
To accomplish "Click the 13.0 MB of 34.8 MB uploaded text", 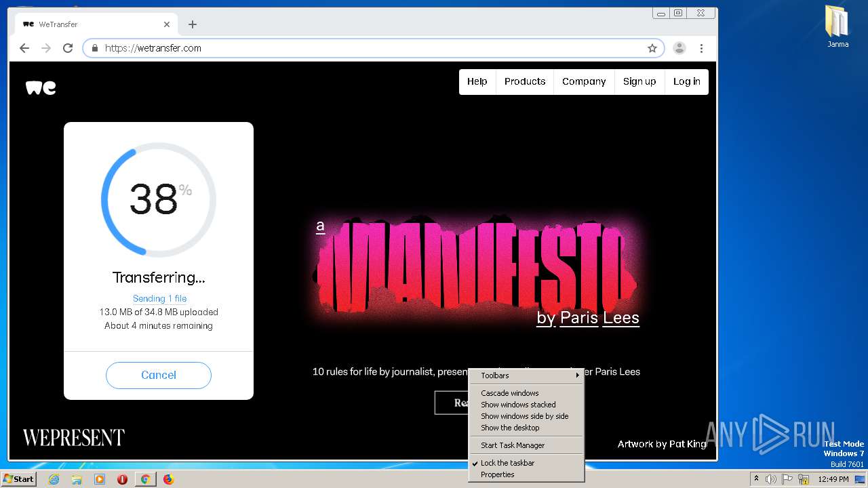I will click(x=159, y=312).
